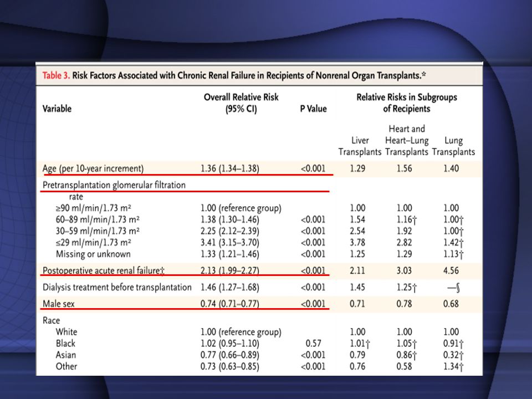Select row '≥90 ml/min/1.73 m²'
This screenshot has height=399, width=532.
tap(93, 208)
